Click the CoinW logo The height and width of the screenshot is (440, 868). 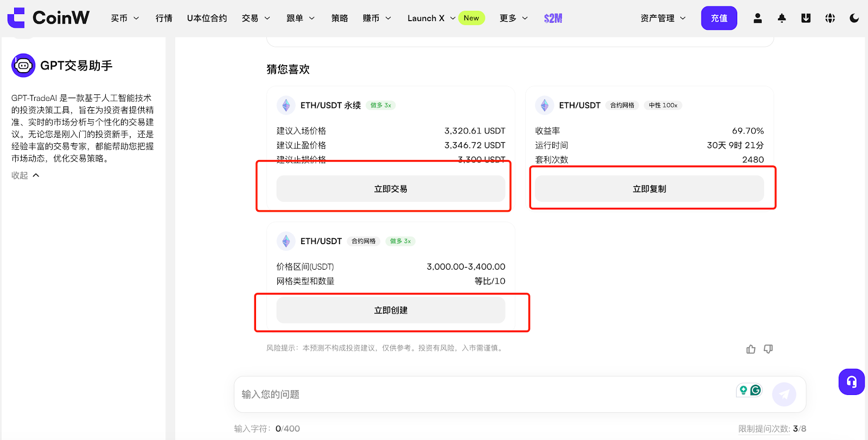tap(49, 18)
